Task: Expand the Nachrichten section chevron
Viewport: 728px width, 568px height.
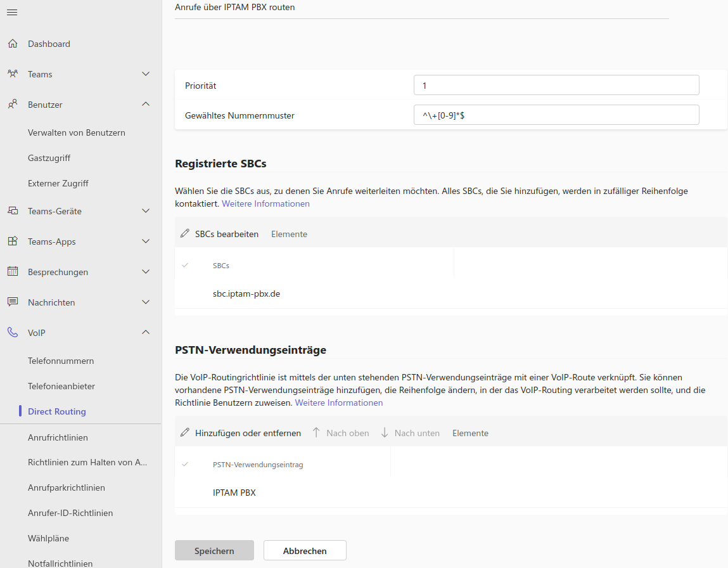Action: point(146,302)
